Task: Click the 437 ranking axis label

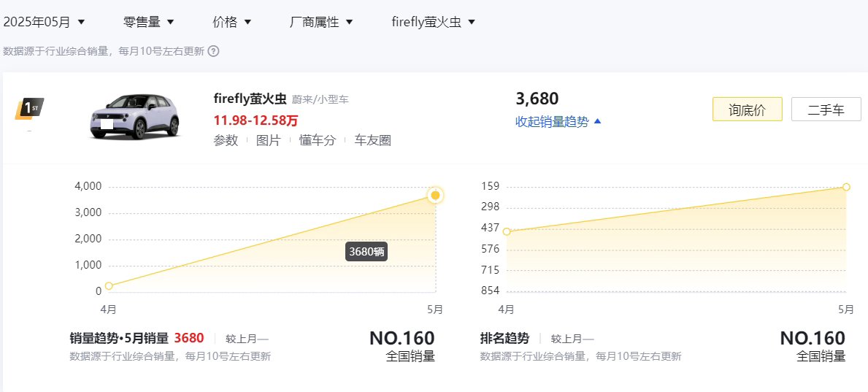Action: click(x=491, y=228)
